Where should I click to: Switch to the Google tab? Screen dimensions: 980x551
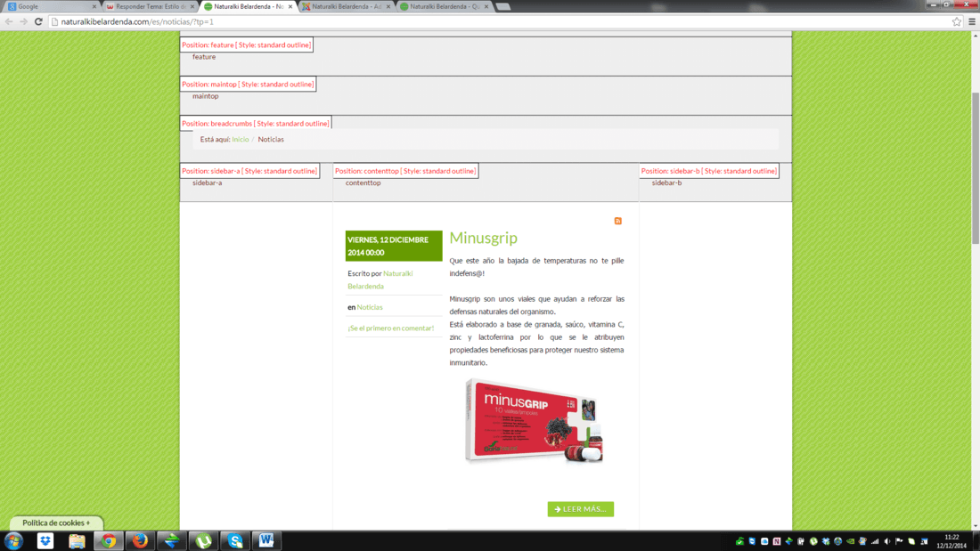[x=50, y=6]
